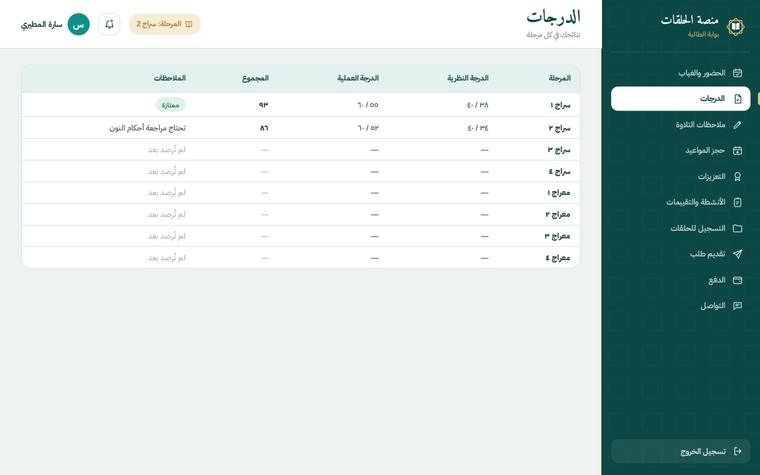Screen dimensions: 760x475
Task: Open الحضور والغياب menu item
Action: (681, 73)
